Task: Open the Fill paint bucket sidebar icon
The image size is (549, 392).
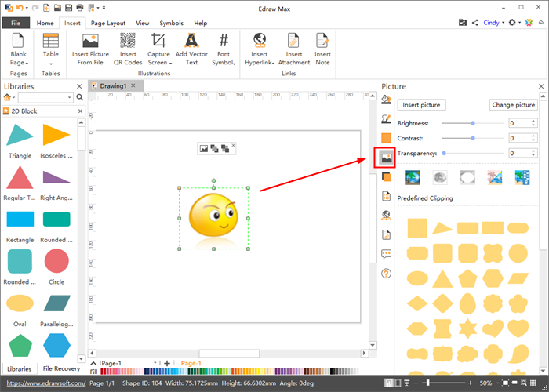Action: pos(386,100)
